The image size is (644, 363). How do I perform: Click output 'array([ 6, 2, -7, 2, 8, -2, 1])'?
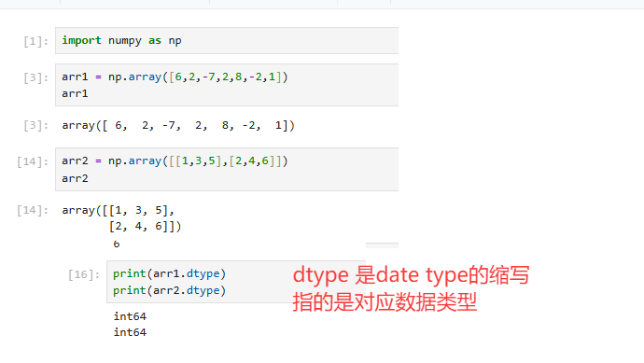(x=178, y=125)
